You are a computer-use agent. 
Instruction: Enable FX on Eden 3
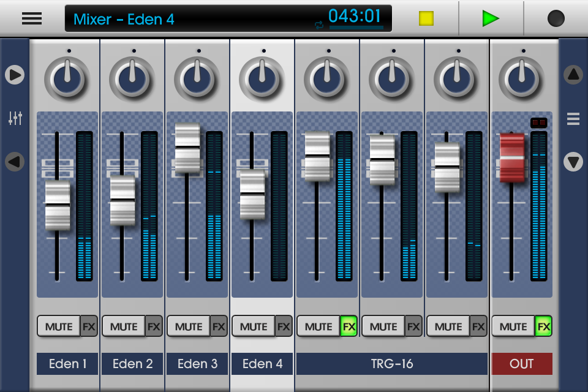pyautogui.click(x=219, y=326)
